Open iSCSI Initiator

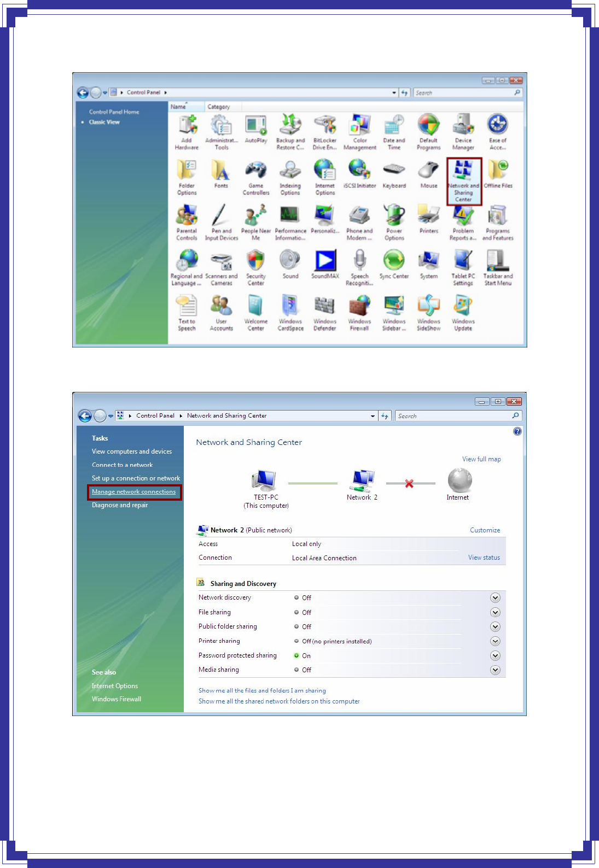tap(359, 174)
